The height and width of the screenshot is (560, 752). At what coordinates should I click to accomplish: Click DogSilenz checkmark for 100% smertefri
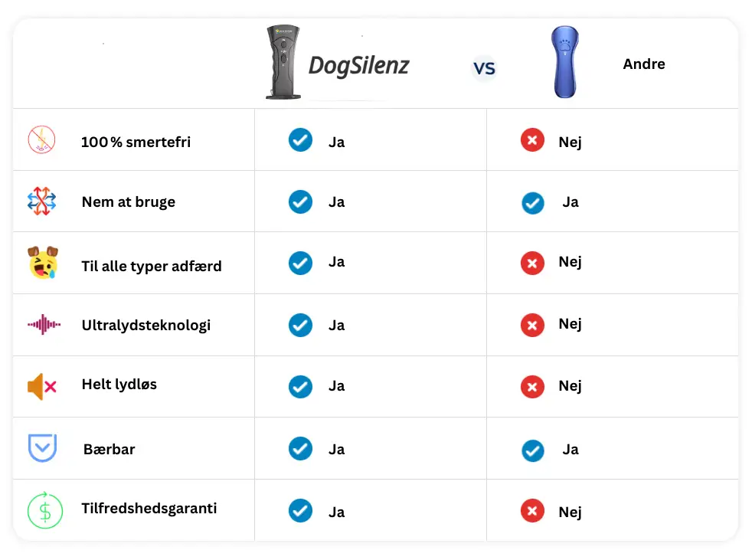(300, 140)
